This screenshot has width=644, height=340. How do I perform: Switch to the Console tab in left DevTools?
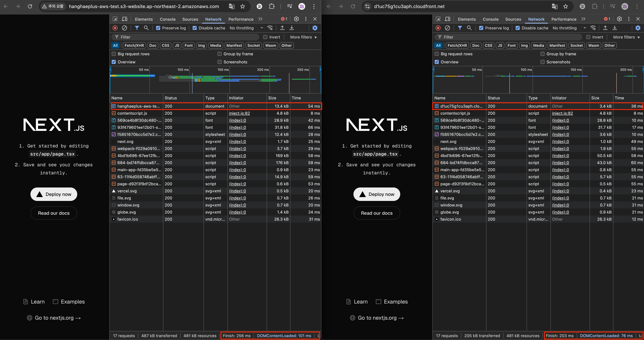coord(168,19)
